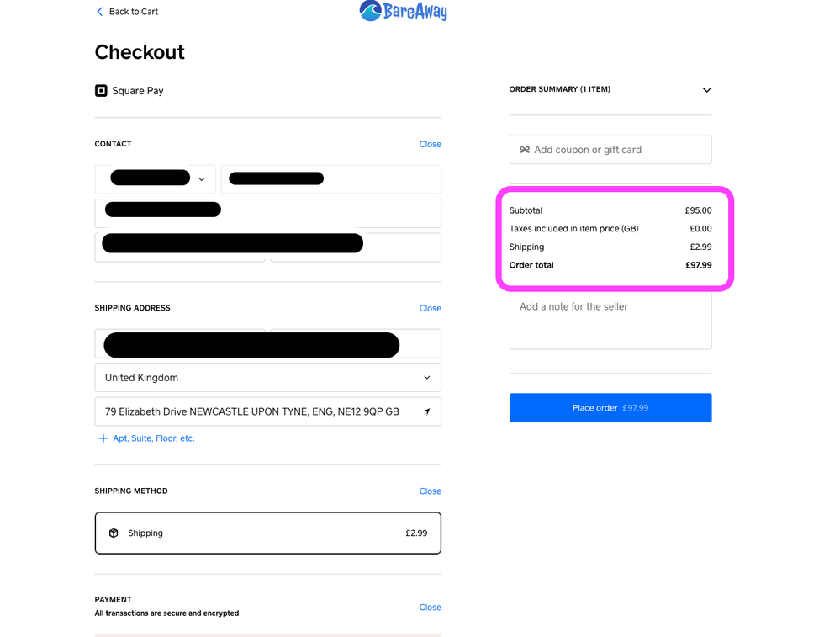Image resolution: width=840 pixels, height=637 pixels.
Task: Close the Payment section
Action: tap(430, 608)
